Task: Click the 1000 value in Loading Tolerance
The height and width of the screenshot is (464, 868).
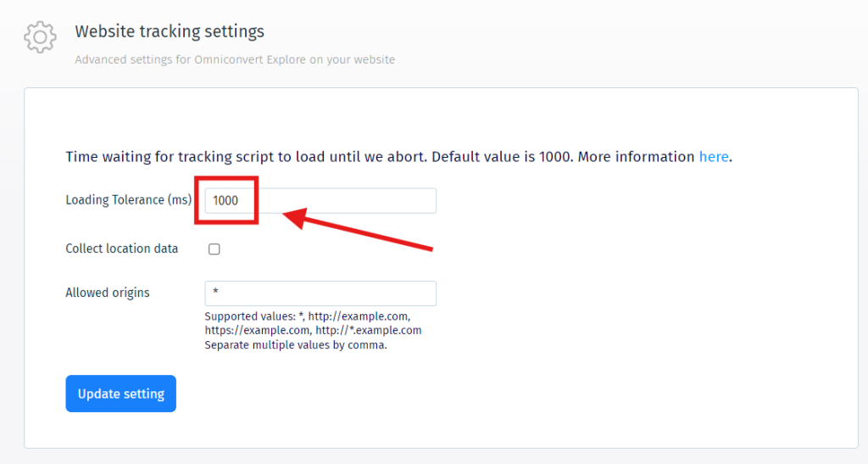Action: coord(225,201)
